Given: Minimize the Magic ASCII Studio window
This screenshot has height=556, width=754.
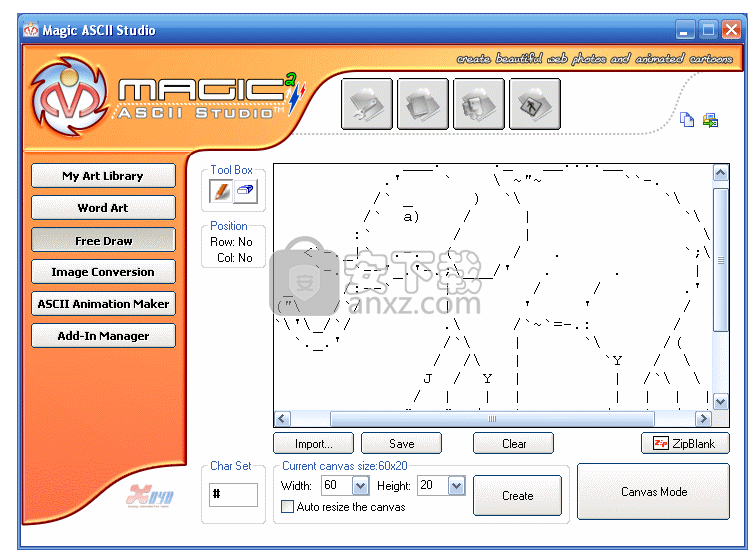Looking at the screenshot, I should 684,30.
